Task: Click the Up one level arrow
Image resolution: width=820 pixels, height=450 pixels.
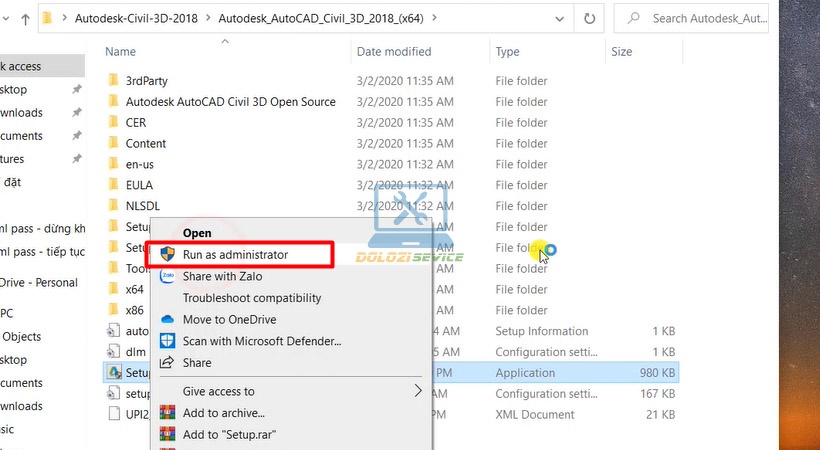Action: tap(25, 19)
